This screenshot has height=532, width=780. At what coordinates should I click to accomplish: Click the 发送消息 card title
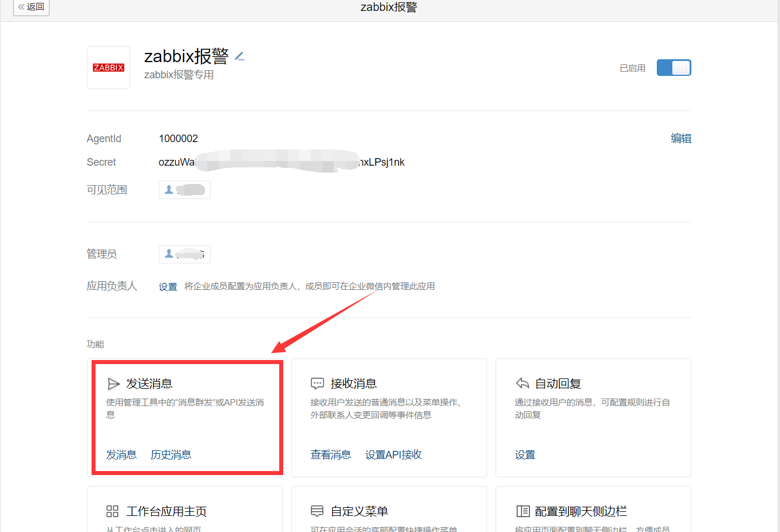[x=149, y=384]
